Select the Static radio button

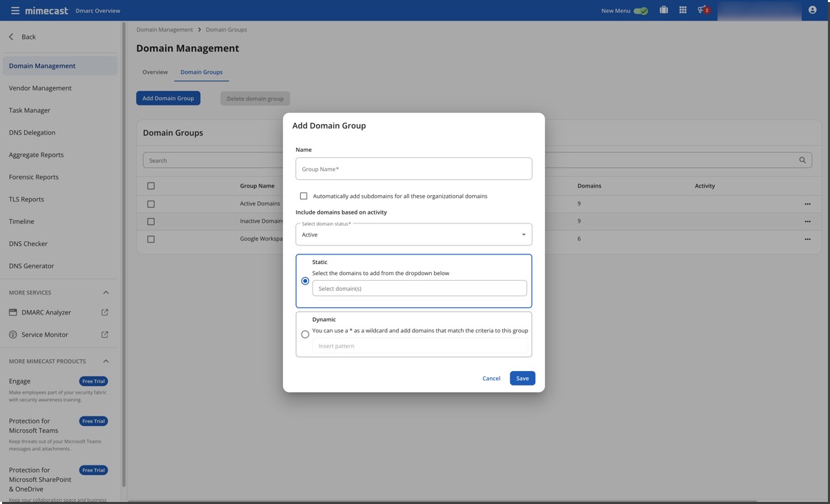coord(305,281)
